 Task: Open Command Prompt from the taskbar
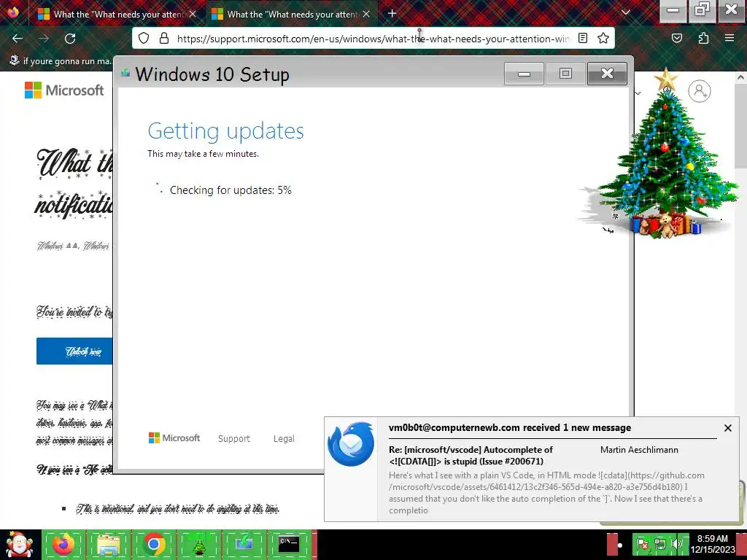289,544
